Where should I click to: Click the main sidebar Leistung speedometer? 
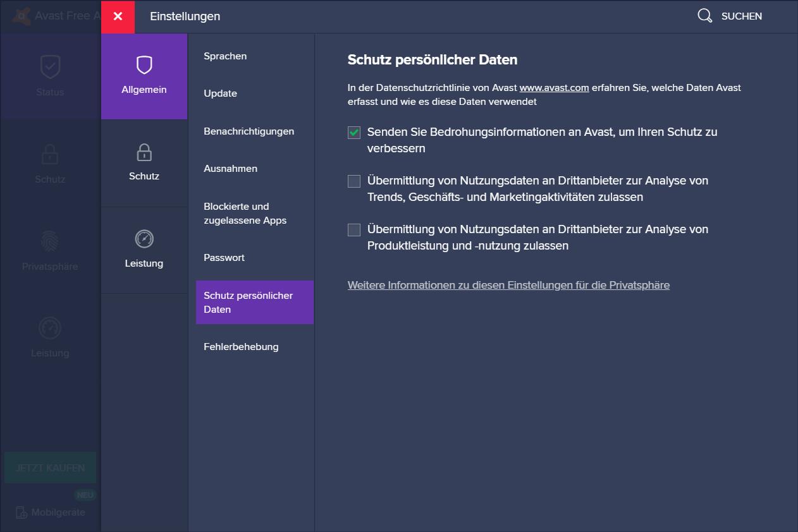[x=50, y=328]
